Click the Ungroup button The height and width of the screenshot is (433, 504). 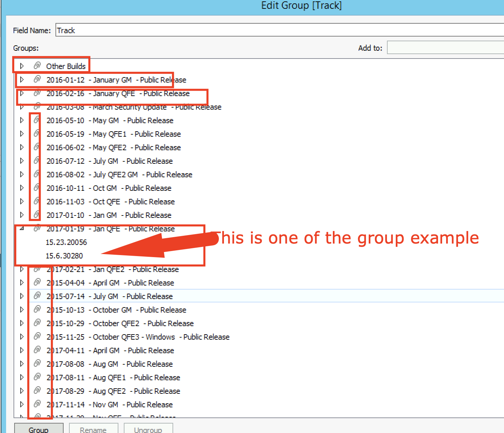click(148, 428)
